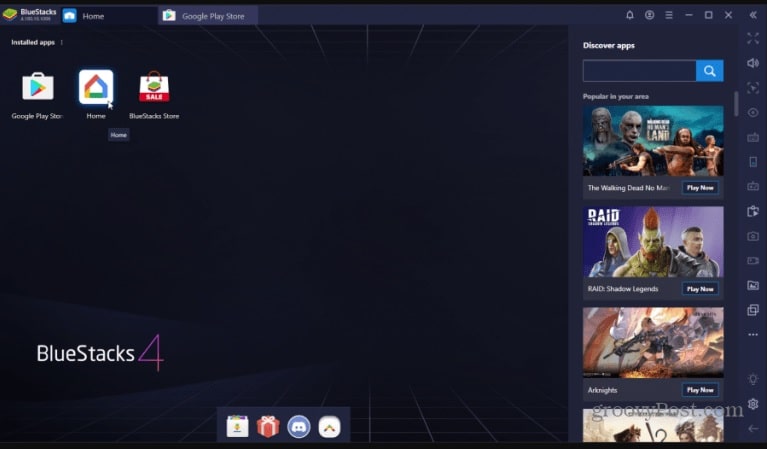Open the red gift box dock icon
This screenshot has height=449, width=767.
[268, 427]
